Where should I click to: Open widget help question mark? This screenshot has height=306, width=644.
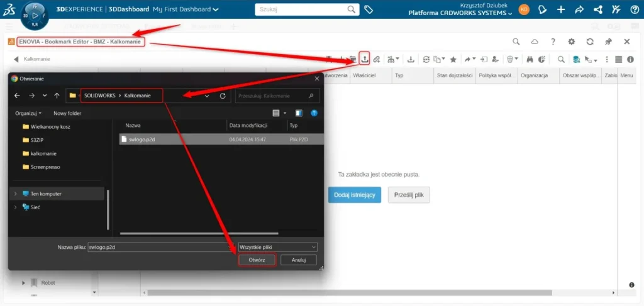tap(553, 41)
